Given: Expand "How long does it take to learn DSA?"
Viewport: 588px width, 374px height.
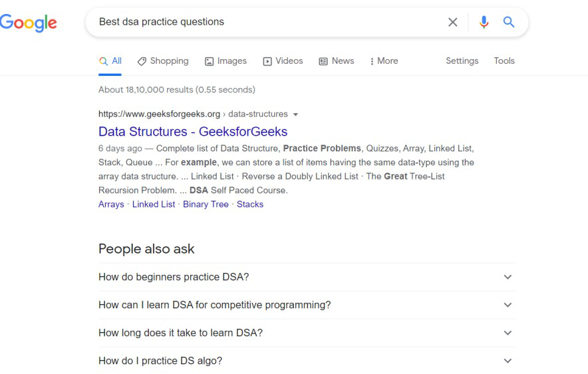Looking at the screenshot, I should pyautogui.click(x=307, y=333).
